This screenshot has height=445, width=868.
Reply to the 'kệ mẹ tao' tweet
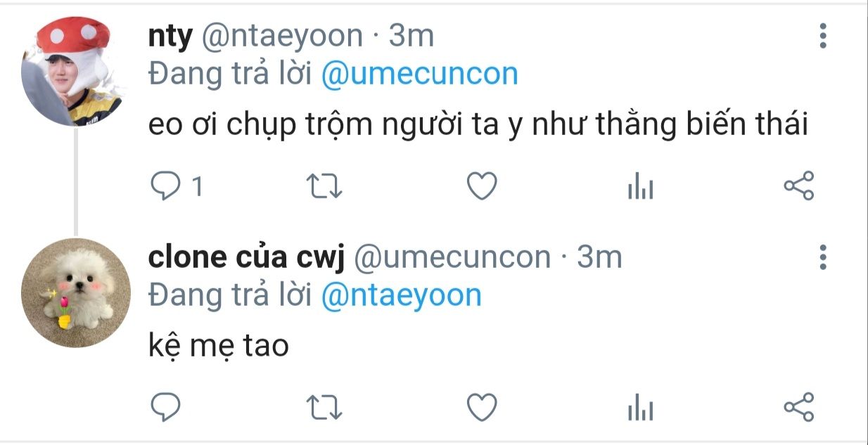tap(167, 407)
